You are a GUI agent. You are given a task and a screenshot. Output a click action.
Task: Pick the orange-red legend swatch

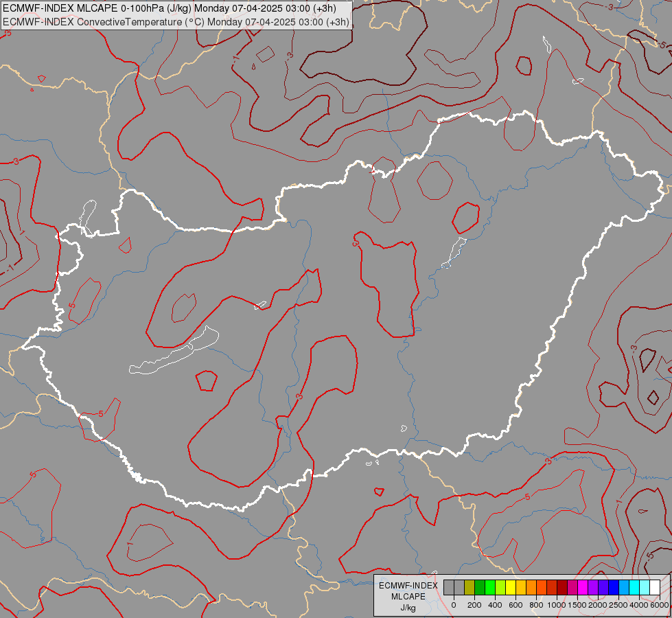(x=542, y=587)
